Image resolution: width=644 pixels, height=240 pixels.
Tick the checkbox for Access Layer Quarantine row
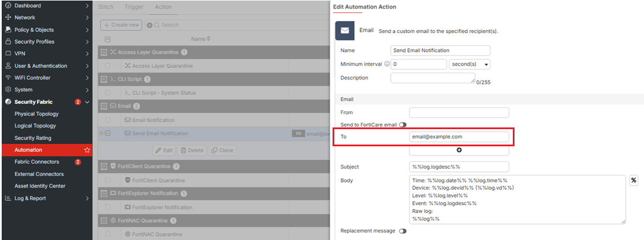point(108,66)
